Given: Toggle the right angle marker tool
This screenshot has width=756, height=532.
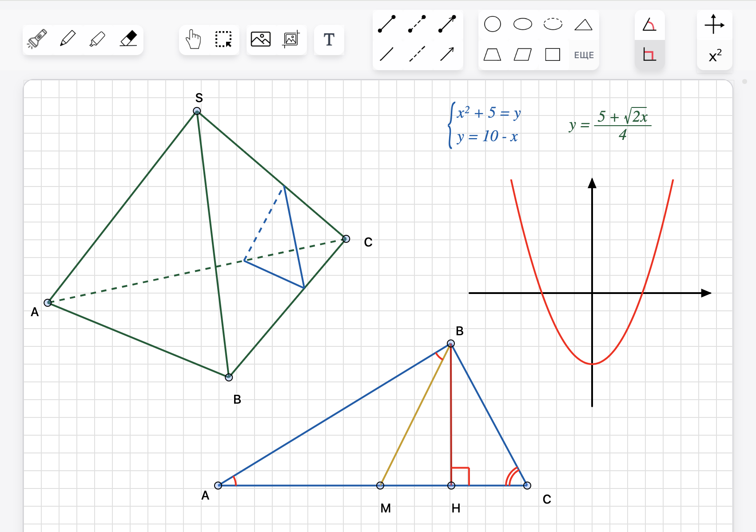Looking at the screenshot, I should point(649,55).
